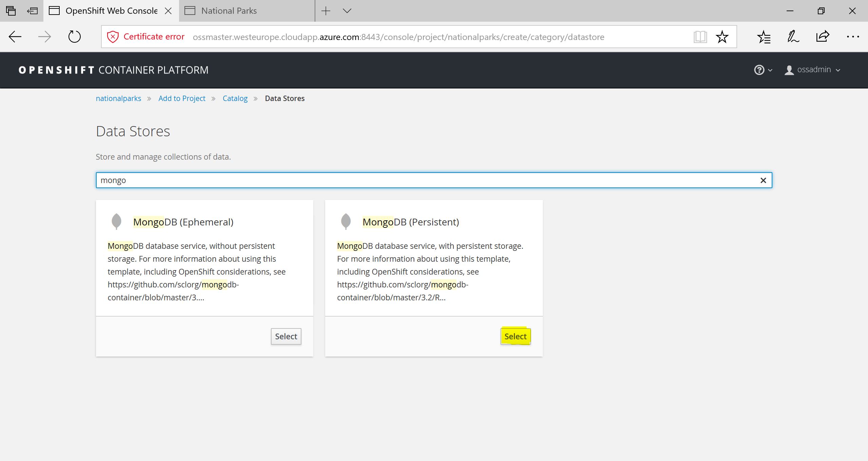This screenshot has width=868, height=461.
Task: Clear the mongo search filter
Action: 763,180
